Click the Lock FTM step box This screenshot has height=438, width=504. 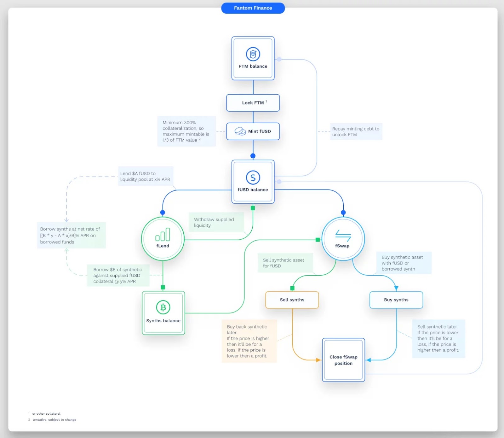click(x=253, y=103)
